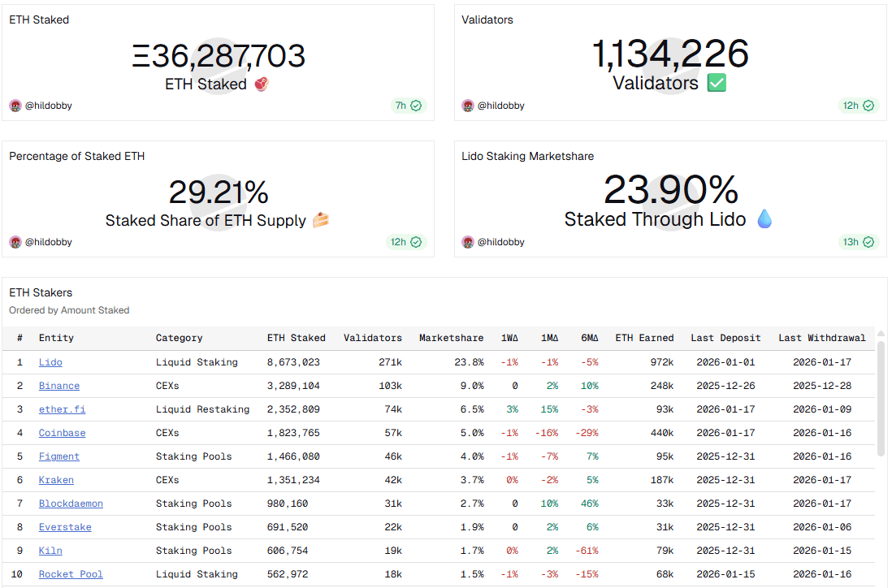892x588 pixels.
Task: Sort by the ETH Earned column header
Action: [644, 338]
